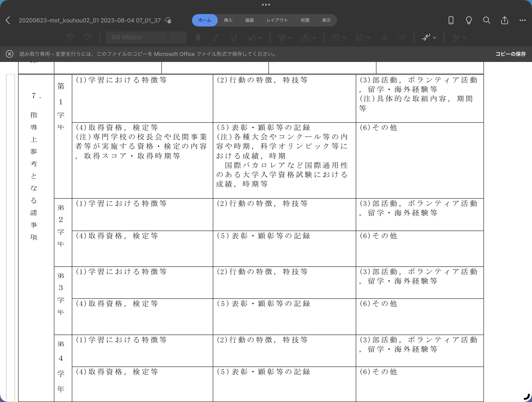Click the (注)具体的な取組内容,期間等 text
The height and width of the screenshot is (402, 532).
coord(416,103)
